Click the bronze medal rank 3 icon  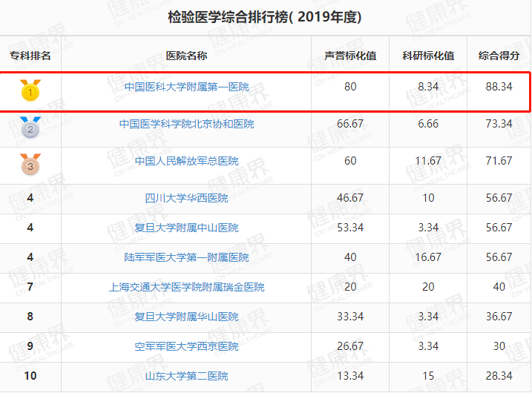coord(30,165)
